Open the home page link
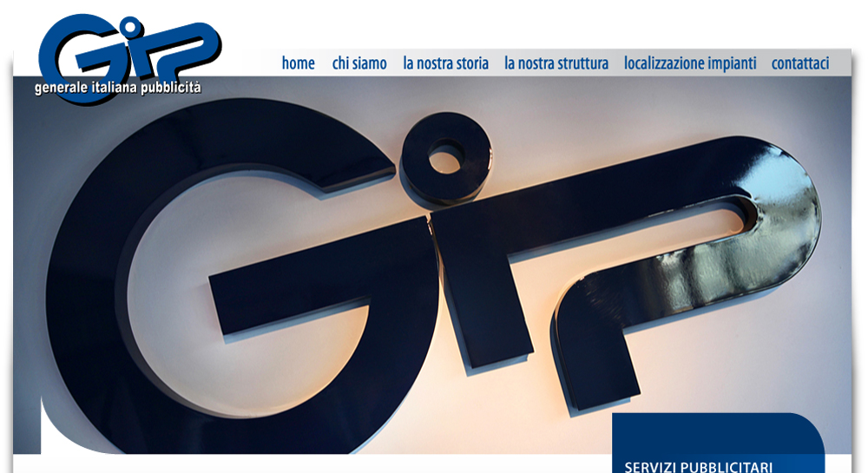Viewport: 868px width, 473px height. coord(298,63)
